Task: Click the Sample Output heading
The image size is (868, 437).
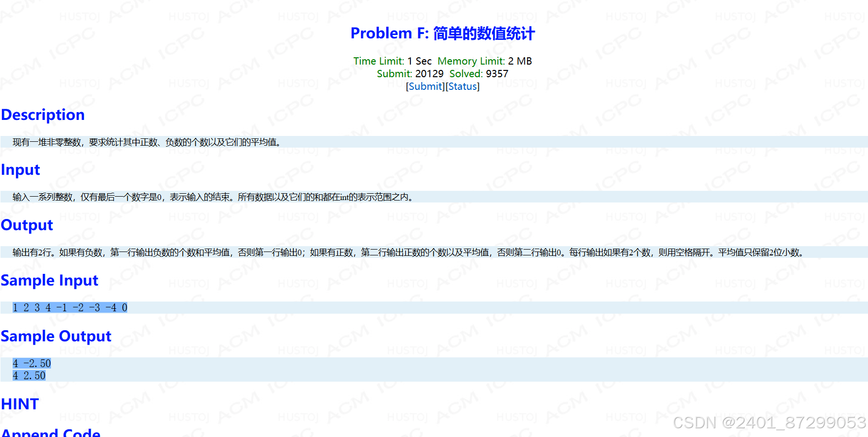Action: pyautogui.click(x=56, y=336)
